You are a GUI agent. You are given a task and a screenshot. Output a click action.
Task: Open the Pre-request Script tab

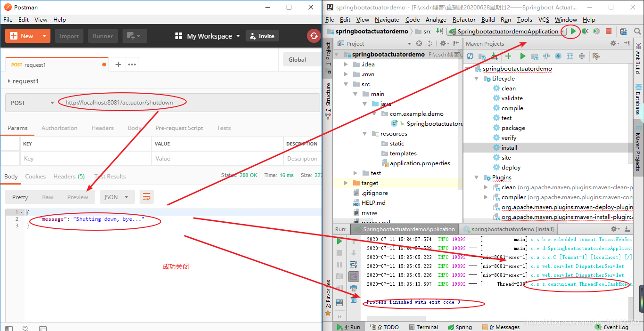(179, 128)
